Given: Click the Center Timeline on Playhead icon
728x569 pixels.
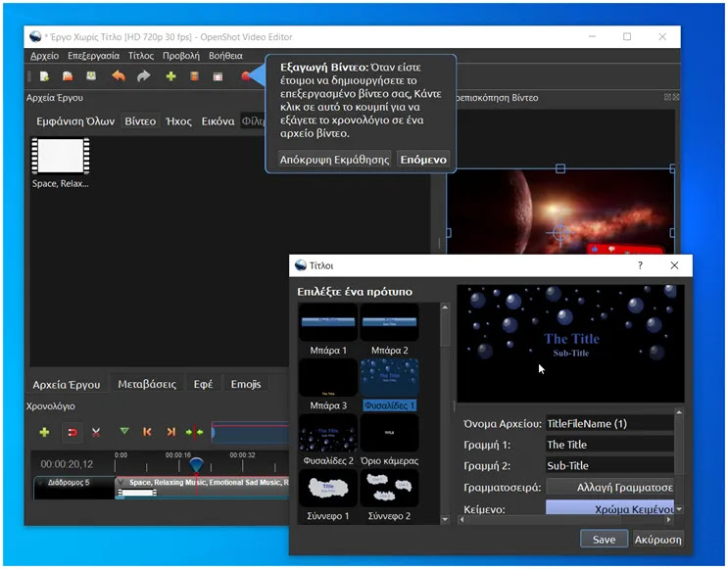Looking at the screenshot, I should click(195, 432).
